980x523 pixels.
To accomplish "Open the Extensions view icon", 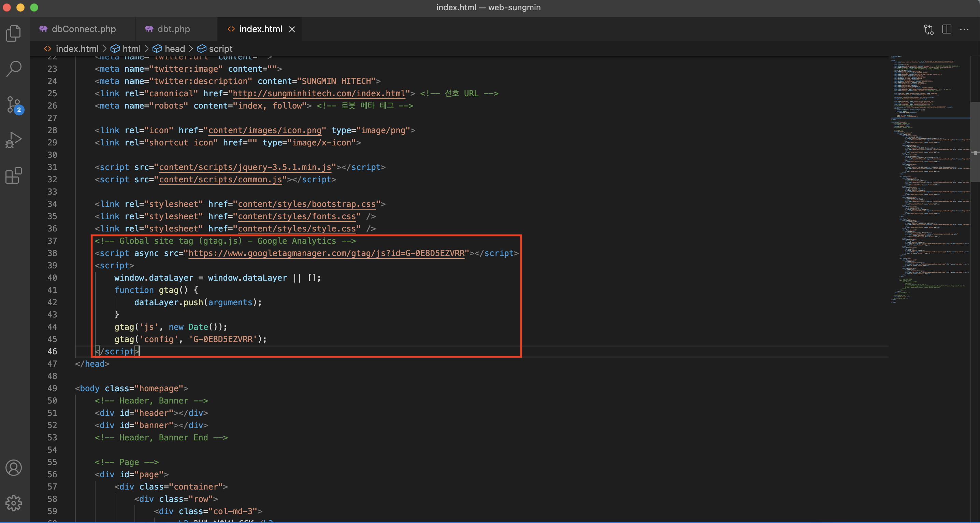I will (14, 175).
